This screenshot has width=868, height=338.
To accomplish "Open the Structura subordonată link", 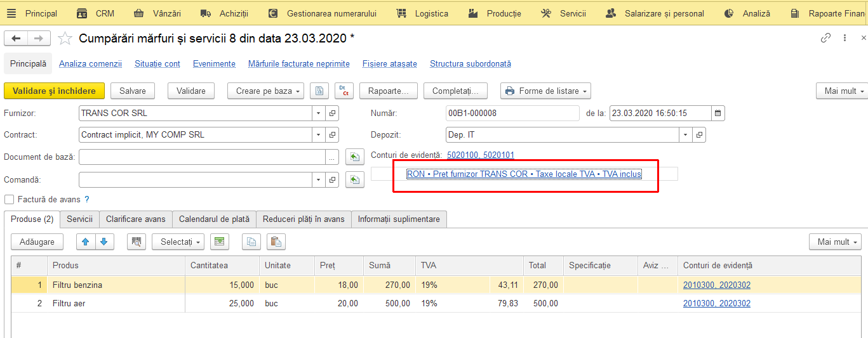I will click(x=471, y=63).
